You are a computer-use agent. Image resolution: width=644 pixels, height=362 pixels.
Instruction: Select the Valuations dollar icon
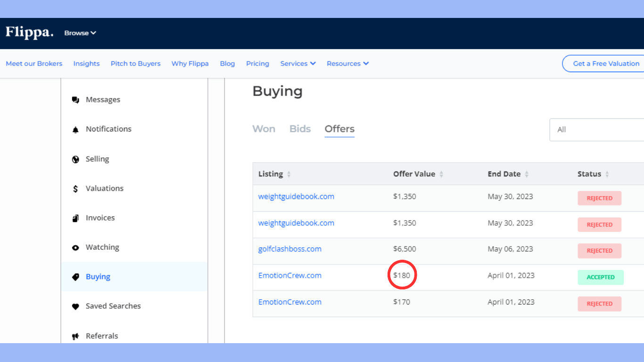click(x=75, y=188)
